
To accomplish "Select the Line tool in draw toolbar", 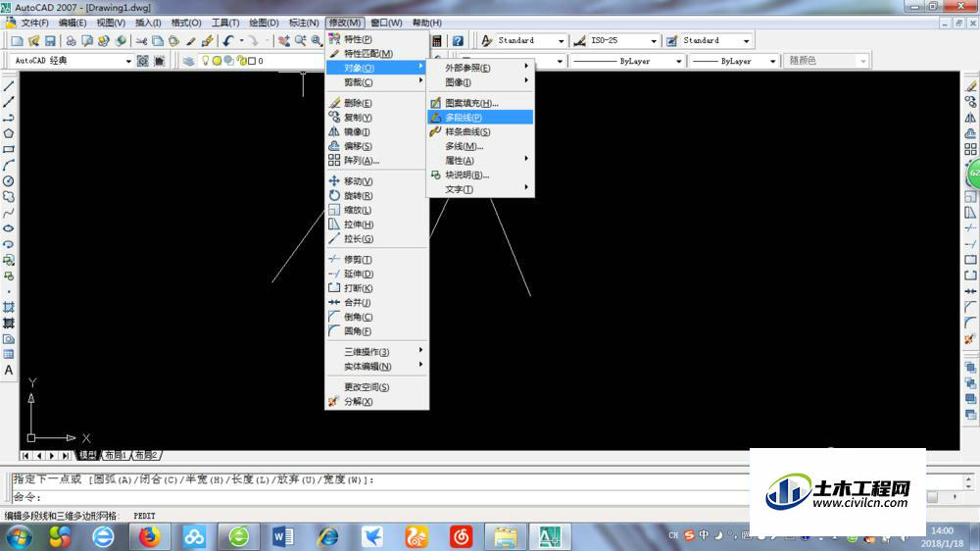I will [x=9, y=86].
